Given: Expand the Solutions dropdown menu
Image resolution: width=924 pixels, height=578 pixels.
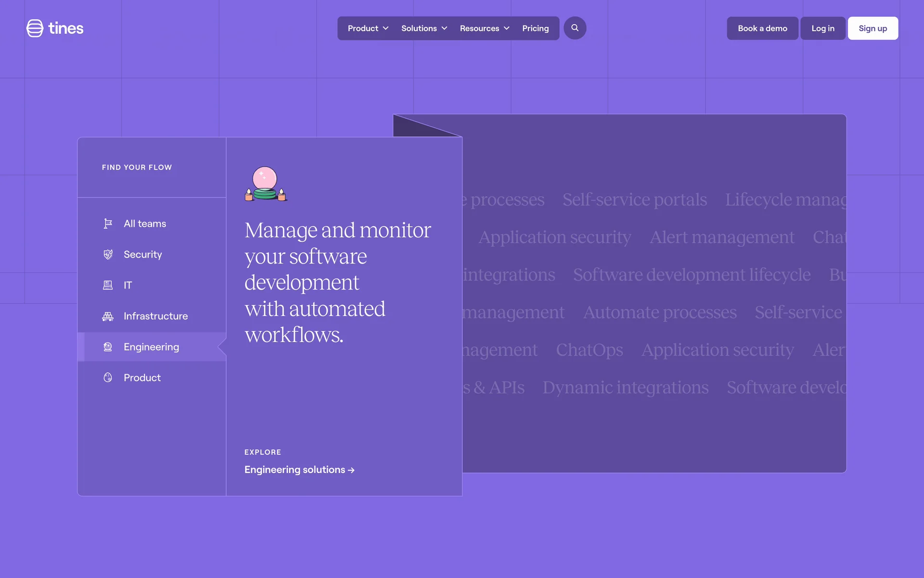Looking at the screenshot, I should [x=424, y=28].
